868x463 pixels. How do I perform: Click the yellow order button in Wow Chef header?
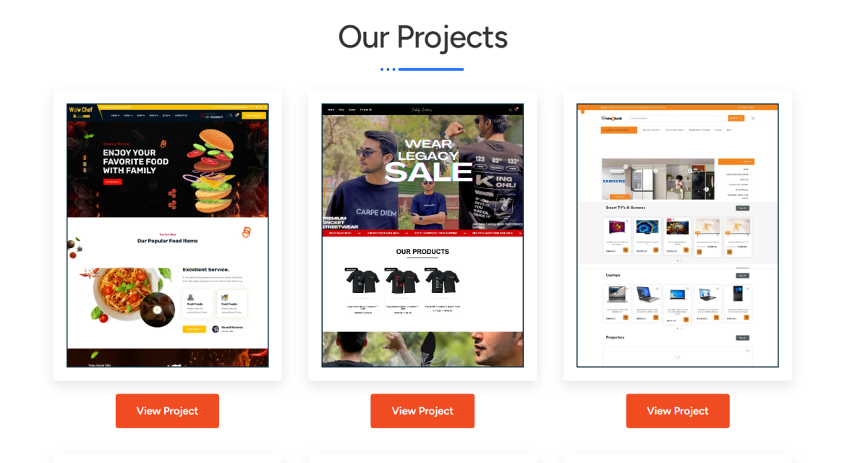255,115
